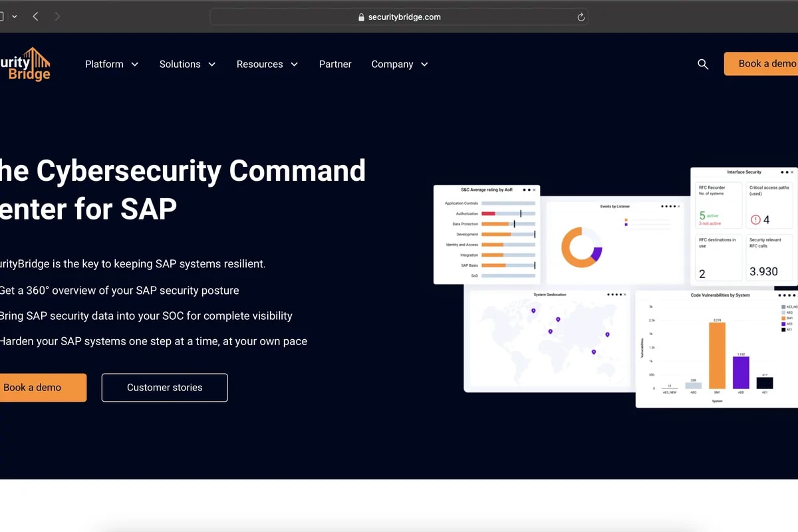Click the orange legend square in Events by Listener
The height and width of the screenshot is (532, 798).
(x=626, y=219)
